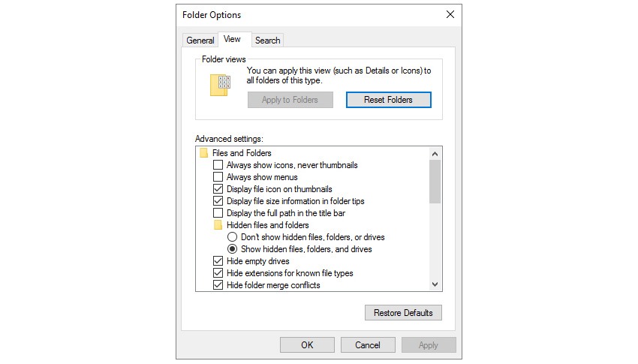This screenshot has height=364, width=638.
Task: Select Don't show hidden files, folders, or drives
Action: click(233, 237)
